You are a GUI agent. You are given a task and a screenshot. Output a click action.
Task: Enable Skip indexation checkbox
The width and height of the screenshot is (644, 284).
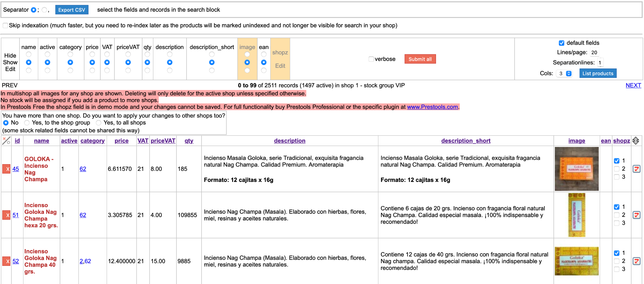(x=5, y=26)
